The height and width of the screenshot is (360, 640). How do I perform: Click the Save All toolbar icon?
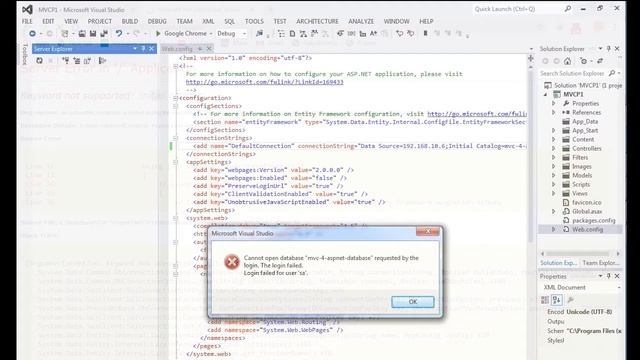tap(104, 33)
